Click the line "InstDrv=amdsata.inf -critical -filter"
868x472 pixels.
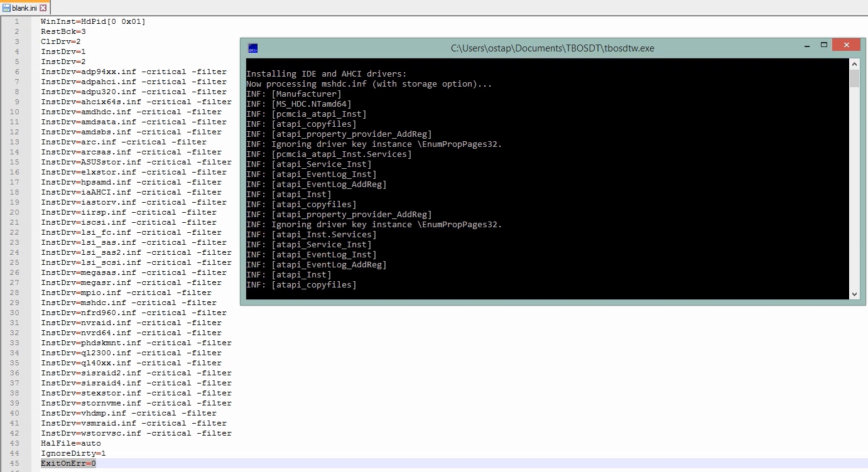pos(134,122)
